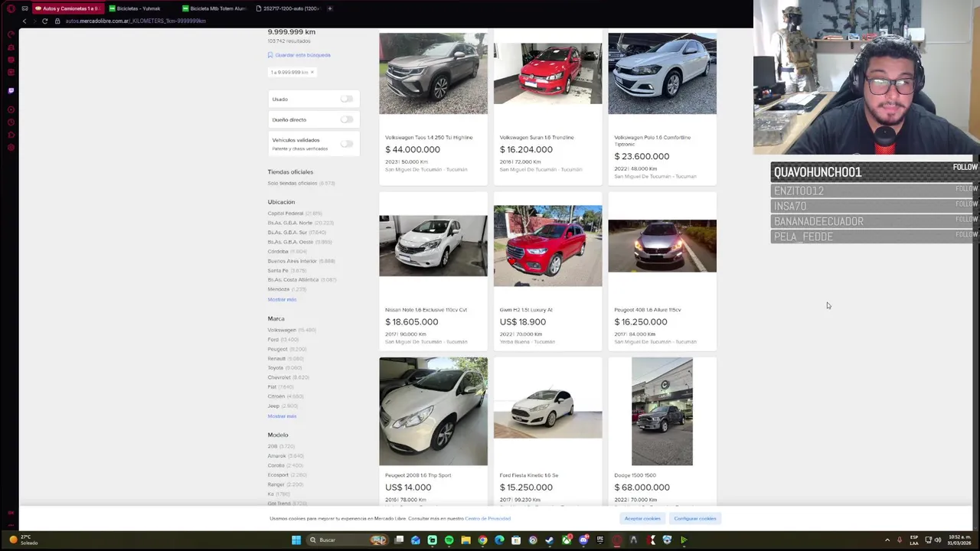Image resolution: width=980 pixels, height=551 pixels.
Task: Open File Explorer from the taskbar
Action: click(x=465, y=540)
